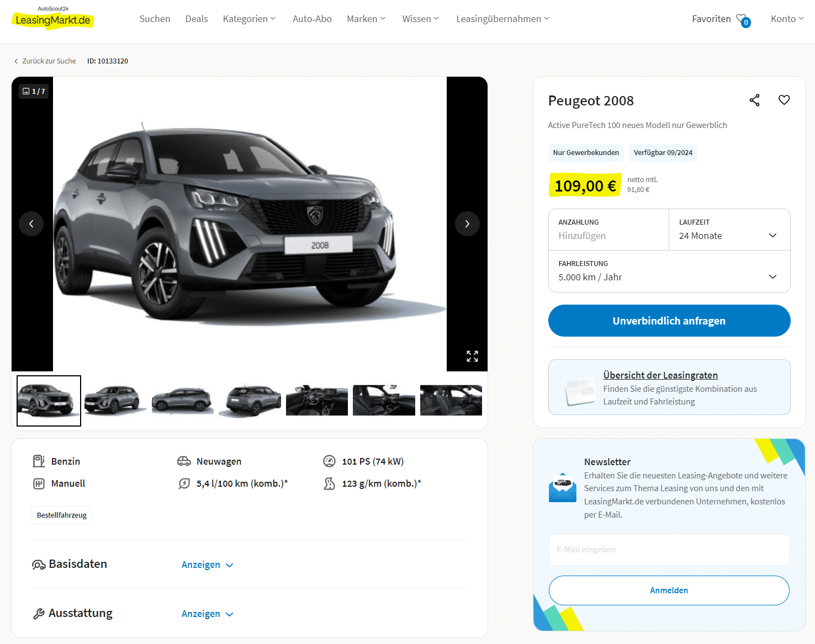Open the Favoriten heart icon with counter
The height and width of the screenshot is (644, 815).
coord(743,20)
